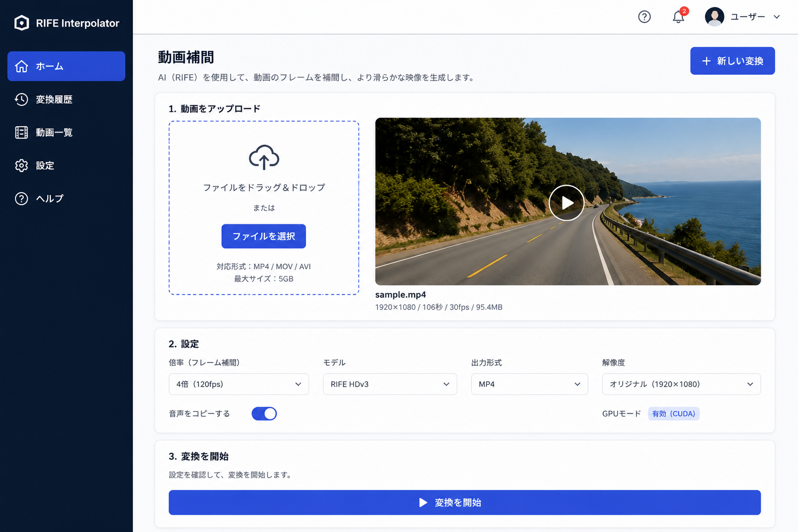Click the user avatar picture
The height and width of the screenshot is (532, 798).
coord(714,17)
